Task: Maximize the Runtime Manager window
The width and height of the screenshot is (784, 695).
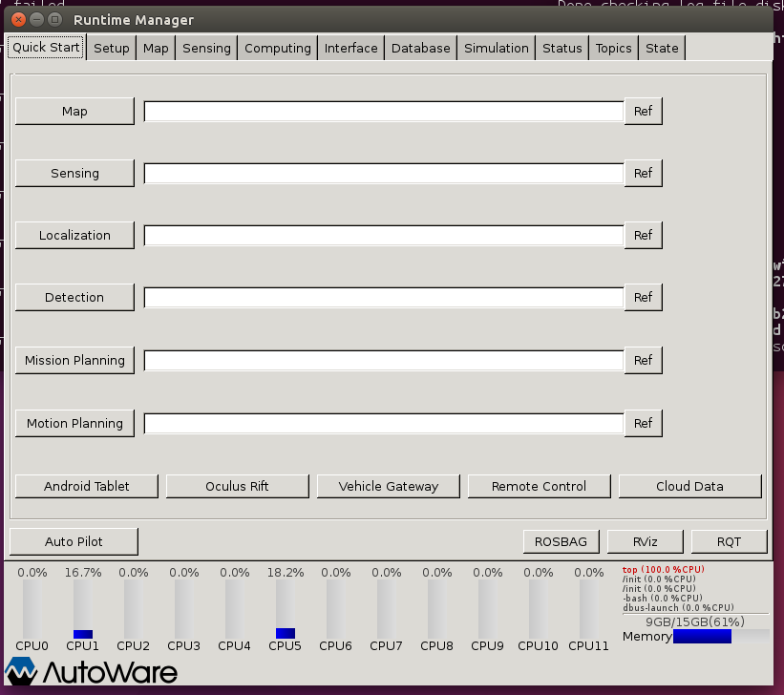Action: point(54,19)
